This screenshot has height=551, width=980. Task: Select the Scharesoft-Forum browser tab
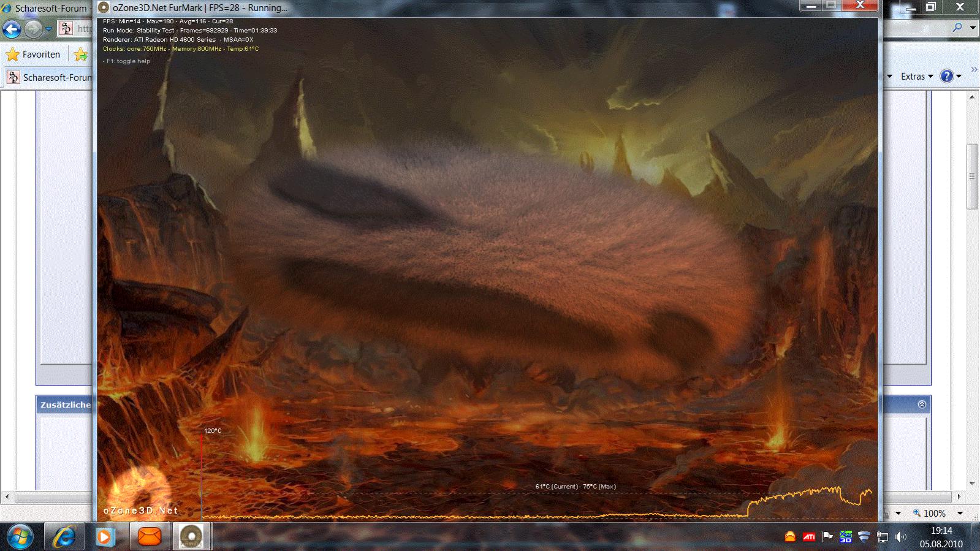pos(49,78)
